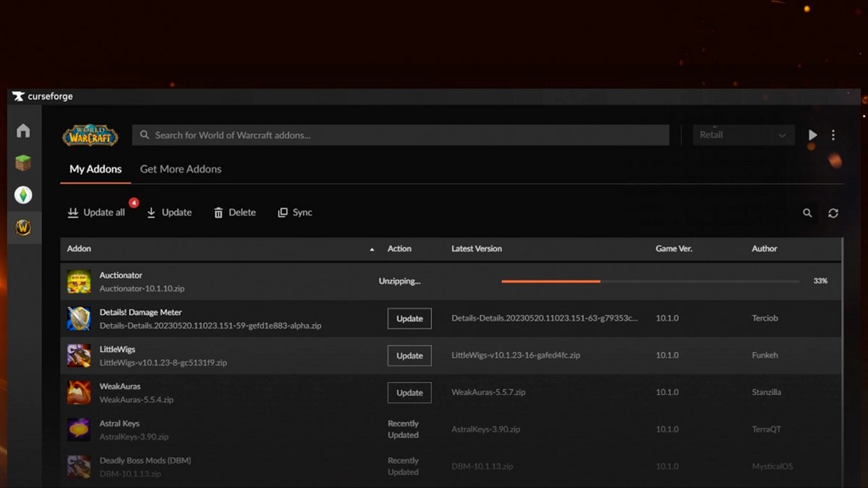Refresh the addon list with the refresh icon
The height and width of the screenshot is (488, 868).
pyautogui.click(x=833, y=213)
